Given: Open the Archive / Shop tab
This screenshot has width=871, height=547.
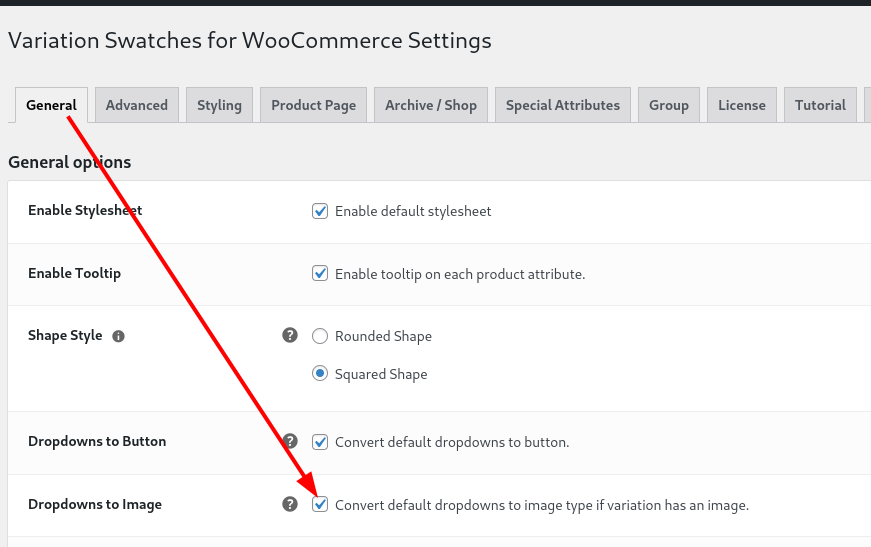Looking at the screenshot, I should (x=431, y=105).
